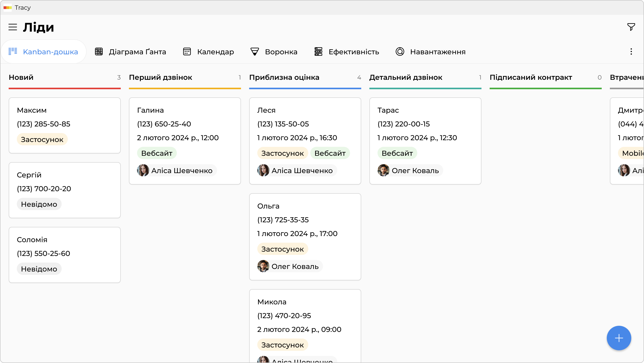Screen dimensions: 644x363
Task: Click the Застосунок tag on Ольга card
Action: point(283,249)
